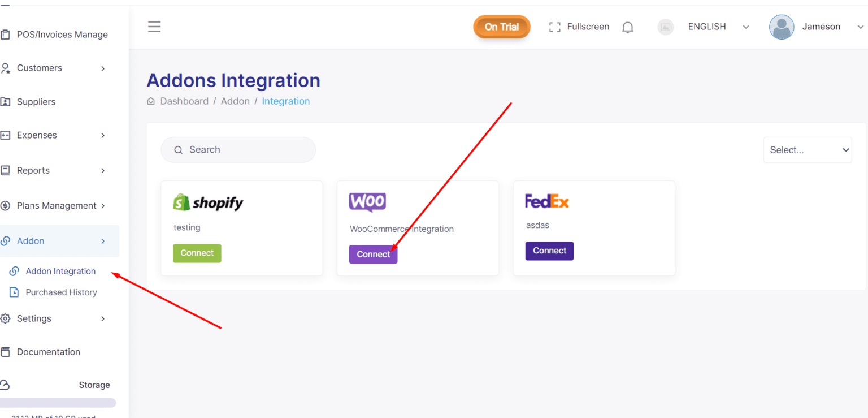The height and width of the screenshot is (418, 868).
Task: Click the storage usage progress bar
Action: 58,403
